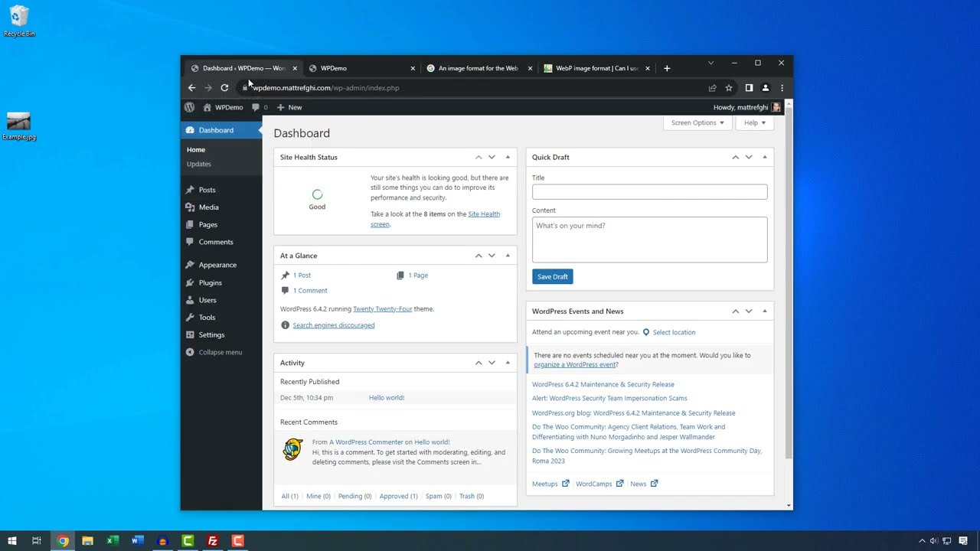Open 1 Comment link in At a Glance
This screenshot has width=980, height=551.
click(310, 291)
